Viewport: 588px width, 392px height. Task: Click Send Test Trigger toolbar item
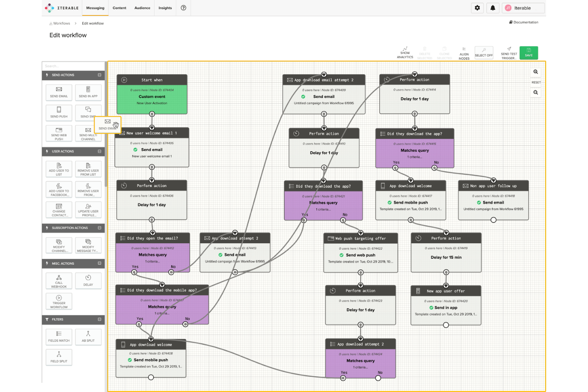pyautogui.click(x=509, y=53)
